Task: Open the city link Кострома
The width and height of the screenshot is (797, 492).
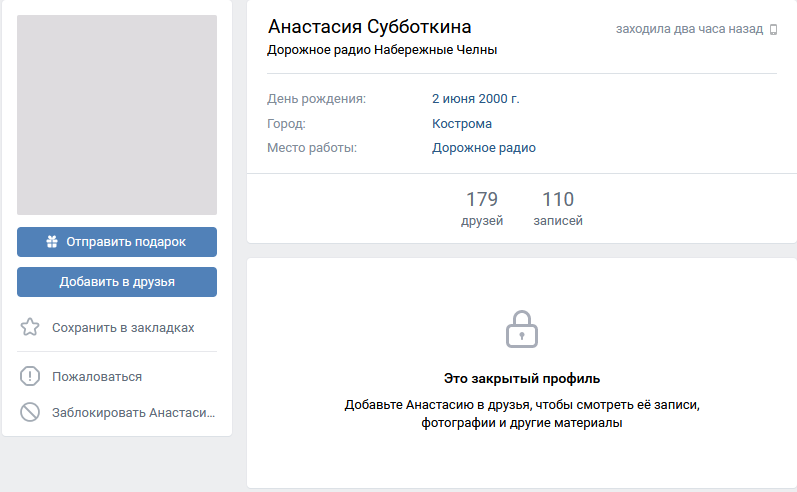Action: [x=462, y=124]
